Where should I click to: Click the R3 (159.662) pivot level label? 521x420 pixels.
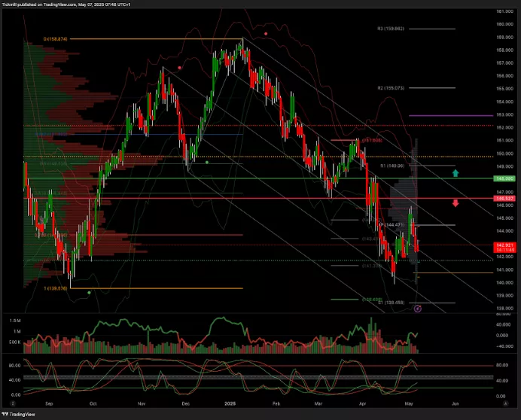coord(391,29)
